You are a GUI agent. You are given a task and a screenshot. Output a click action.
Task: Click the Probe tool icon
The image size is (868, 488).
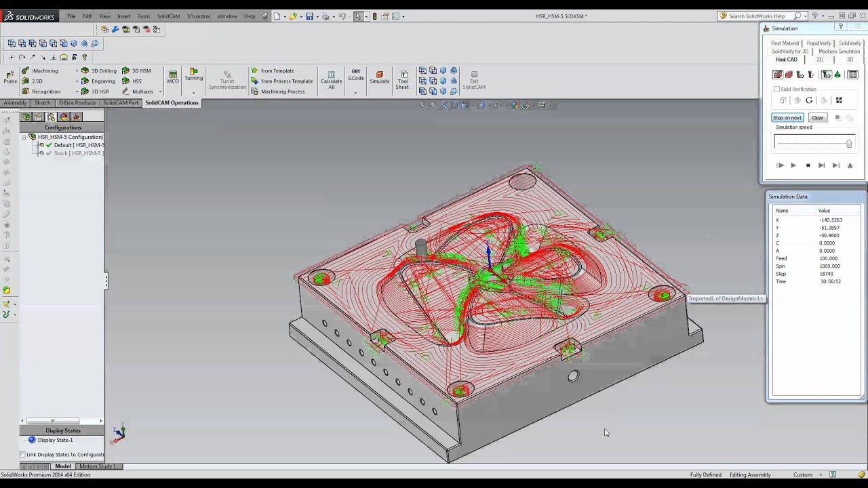coord(9,76)
